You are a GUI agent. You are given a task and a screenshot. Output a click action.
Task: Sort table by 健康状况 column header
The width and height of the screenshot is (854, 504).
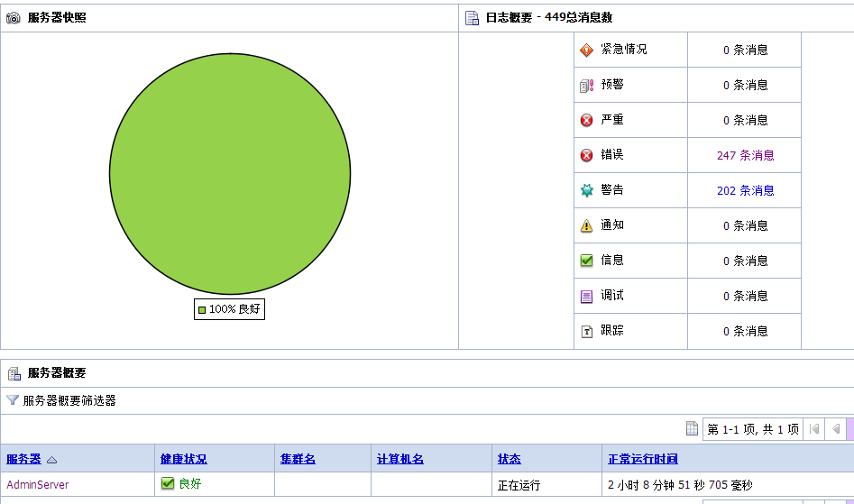(184, 459)
